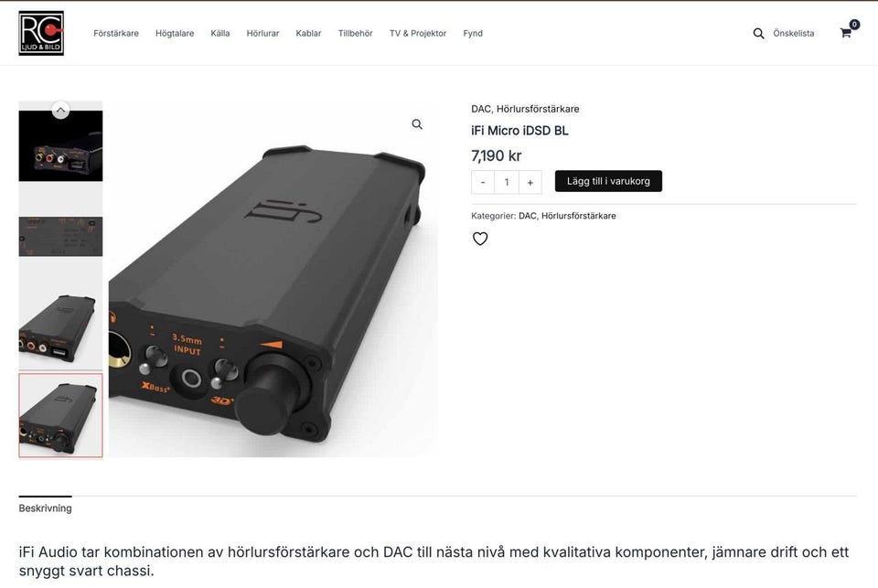Viewport: 878px width, 588px height.
Task: Add product to wishlist heart icon
Action: [x=480, y=239]
